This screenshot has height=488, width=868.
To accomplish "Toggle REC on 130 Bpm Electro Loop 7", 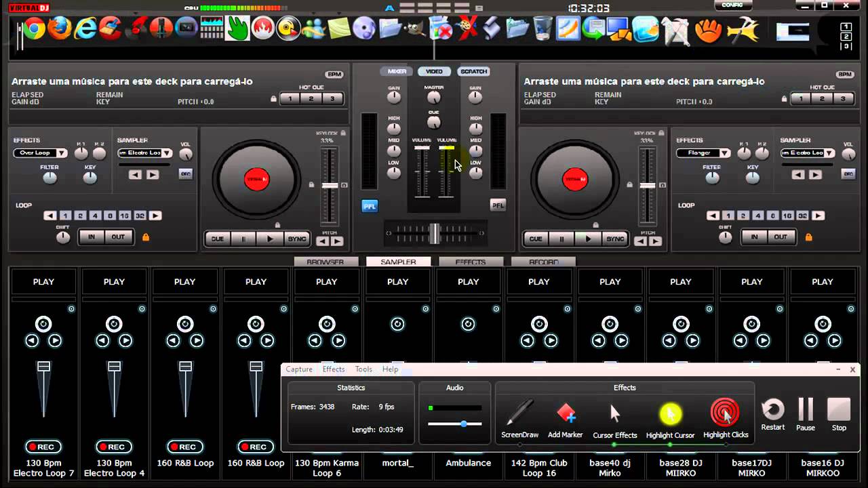I will [x=43, y=447].
